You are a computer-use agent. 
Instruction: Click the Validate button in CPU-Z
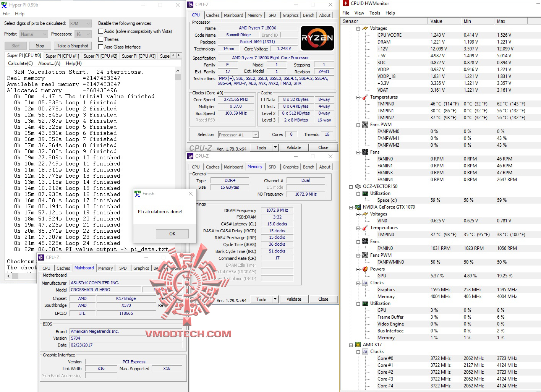pos(294,147)
